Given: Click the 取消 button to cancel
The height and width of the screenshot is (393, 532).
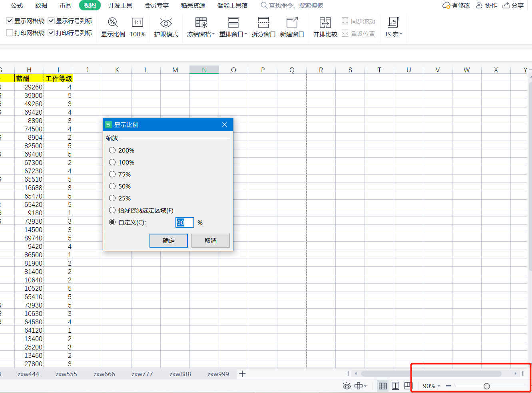Looking at the screenshot, I should [x=210, y=240].
